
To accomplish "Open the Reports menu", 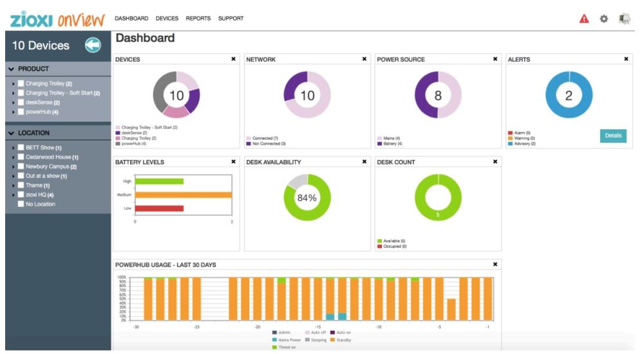I will point(198,19).
